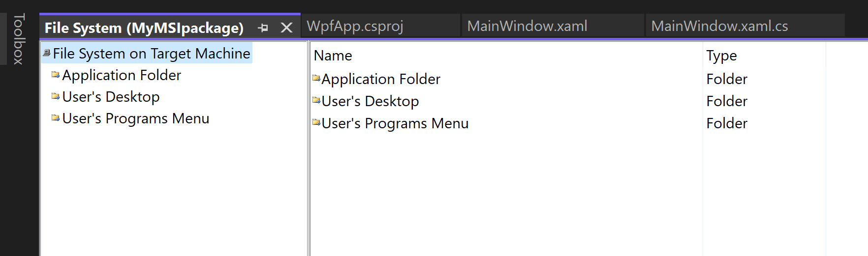Click the File System on Target Machine computer icon
The image size is (868, 256).
(47, 53)
